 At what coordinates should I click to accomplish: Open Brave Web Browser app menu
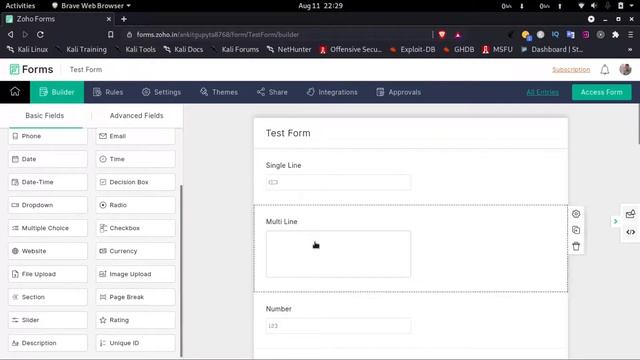[x=91, y=6]
